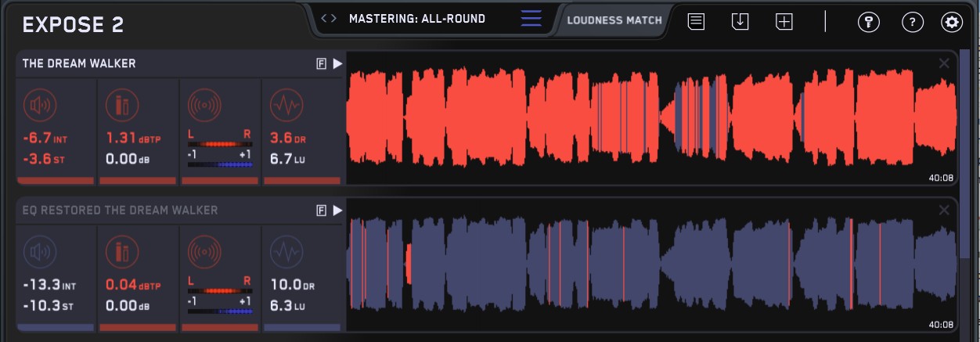Click the preset previous/next arrows
This screenshot has width=980, height=342.
tap(330, 19)
